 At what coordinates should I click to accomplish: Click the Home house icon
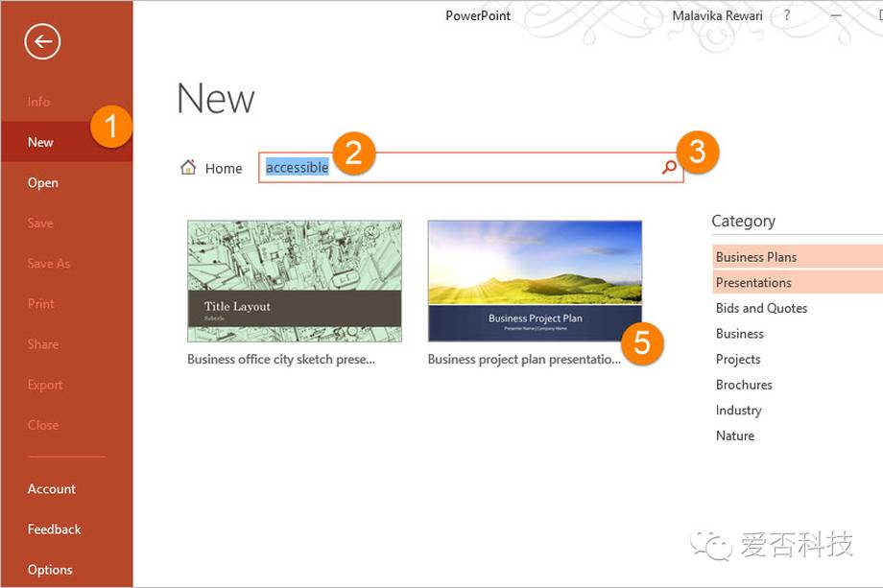coord(188,167)
